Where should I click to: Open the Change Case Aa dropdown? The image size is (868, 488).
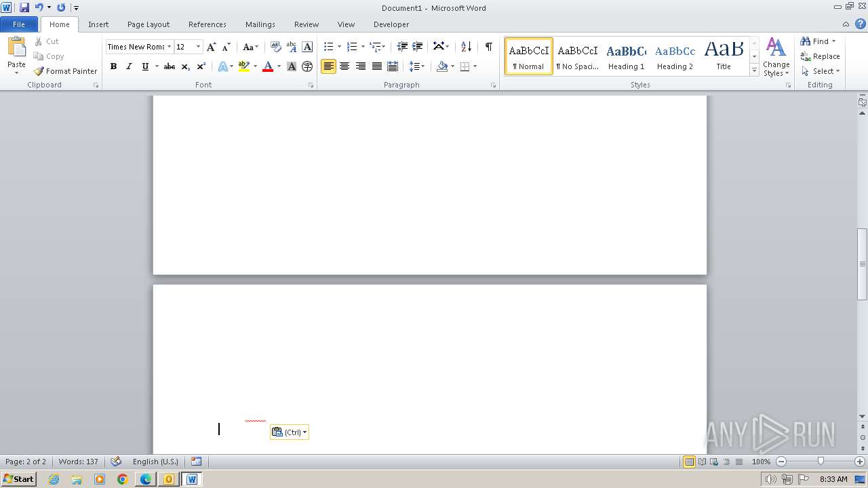[x=250, y=47]
